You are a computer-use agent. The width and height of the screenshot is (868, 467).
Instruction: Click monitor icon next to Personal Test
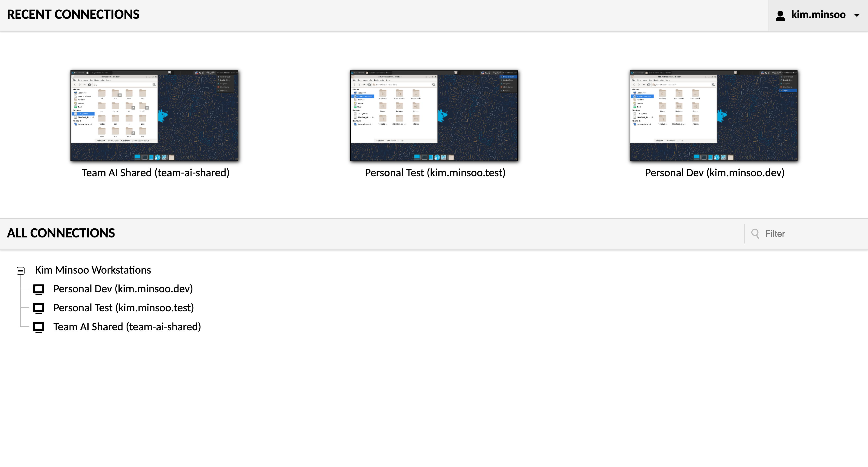tap(39, 308)
